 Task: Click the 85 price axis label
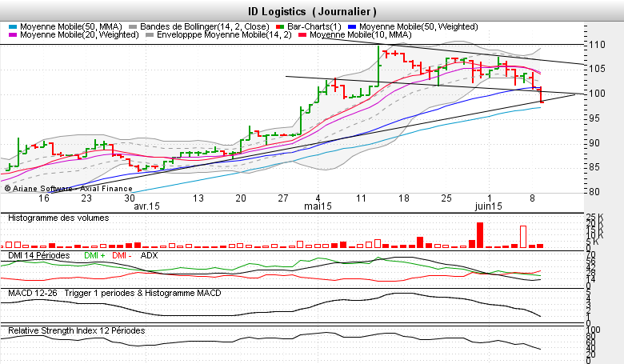(x=594, y=167)
